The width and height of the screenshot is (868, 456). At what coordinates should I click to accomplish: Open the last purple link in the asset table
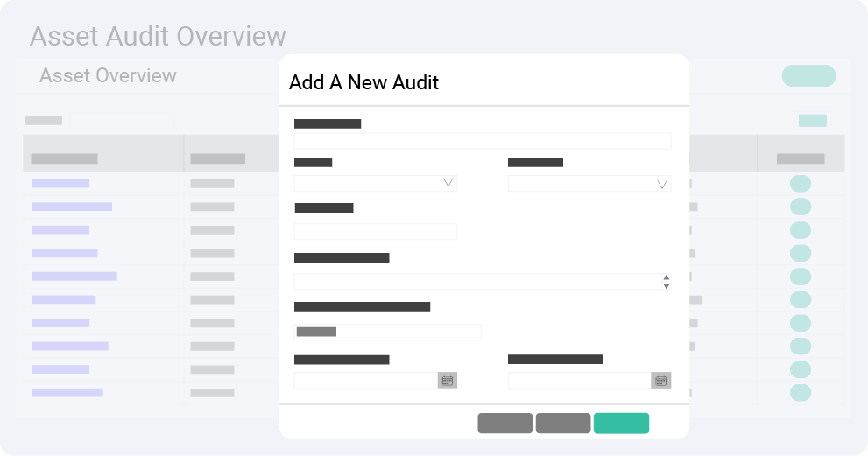point(67,392)
